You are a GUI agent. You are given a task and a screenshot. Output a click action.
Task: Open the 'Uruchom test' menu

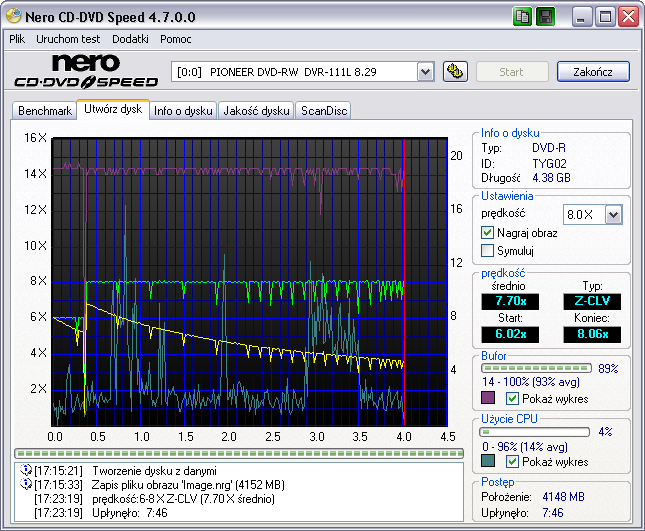click(x=68, y=39)
